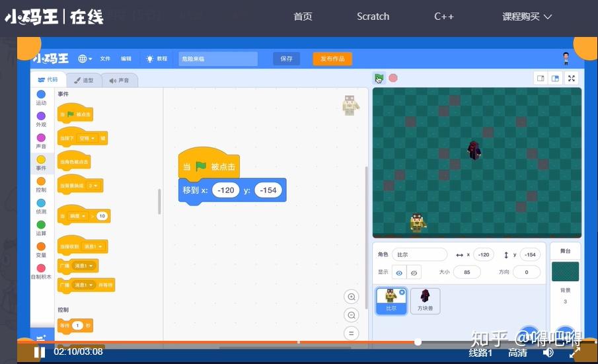Select the 方块兽 sprite thumbnail
Viewport: 598px width, 364px height.
point(425,301)
